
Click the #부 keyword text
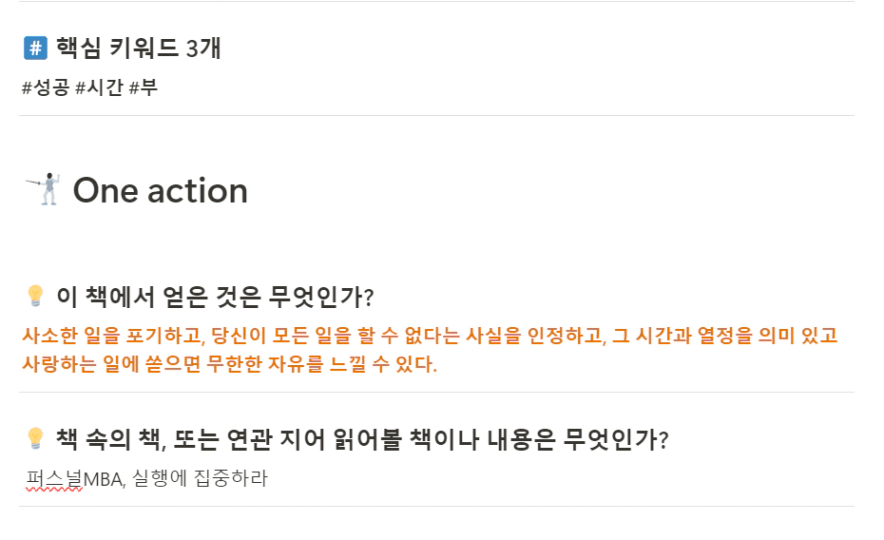143,88
